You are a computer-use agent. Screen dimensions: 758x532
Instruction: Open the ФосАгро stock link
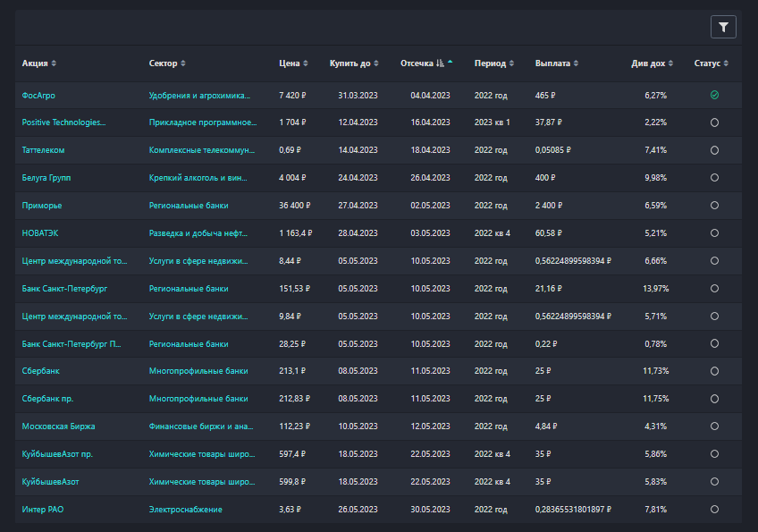[38, 96]
